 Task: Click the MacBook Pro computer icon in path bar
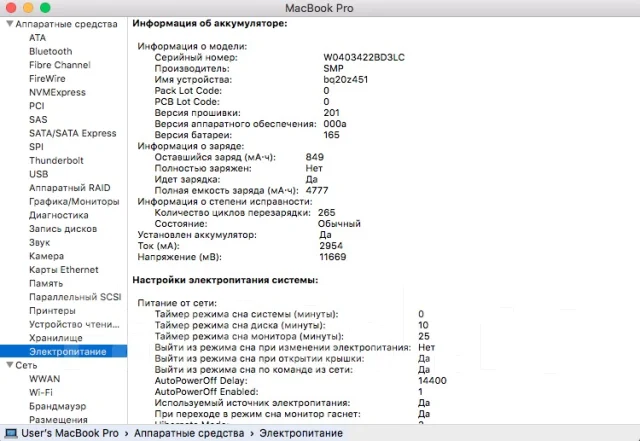11,433
